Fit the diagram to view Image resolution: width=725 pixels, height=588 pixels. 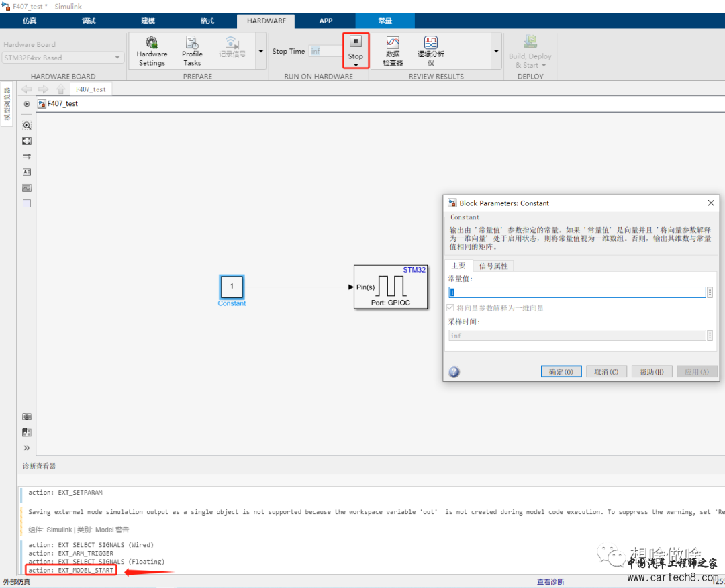tap(27, 141)
